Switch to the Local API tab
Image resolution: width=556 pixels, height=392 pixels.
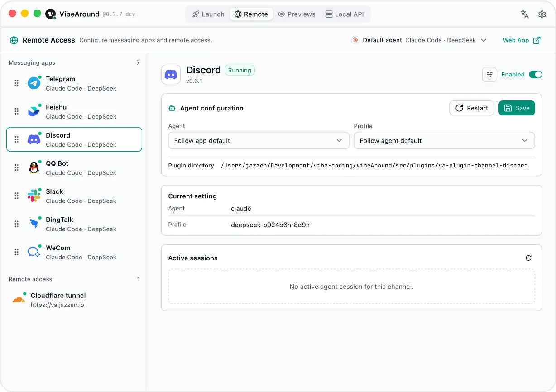(345, 14)
